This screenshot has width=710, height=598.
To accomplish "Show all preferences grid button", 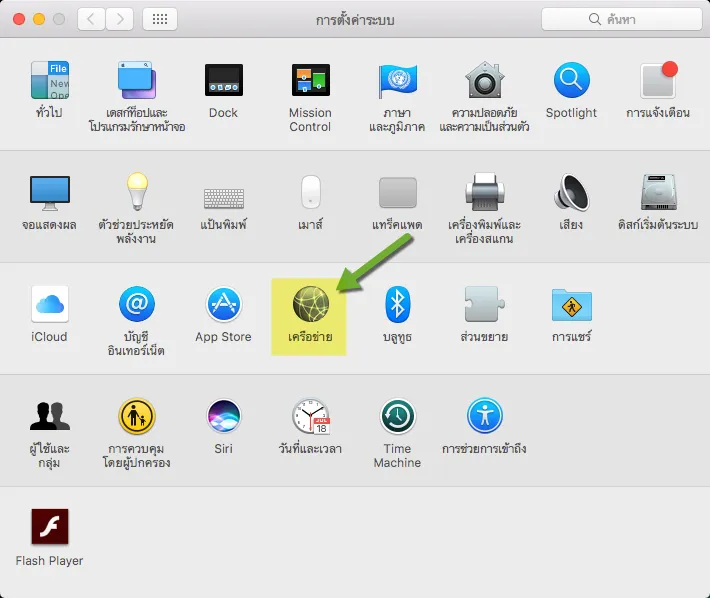I will click(x=160, y=19).
